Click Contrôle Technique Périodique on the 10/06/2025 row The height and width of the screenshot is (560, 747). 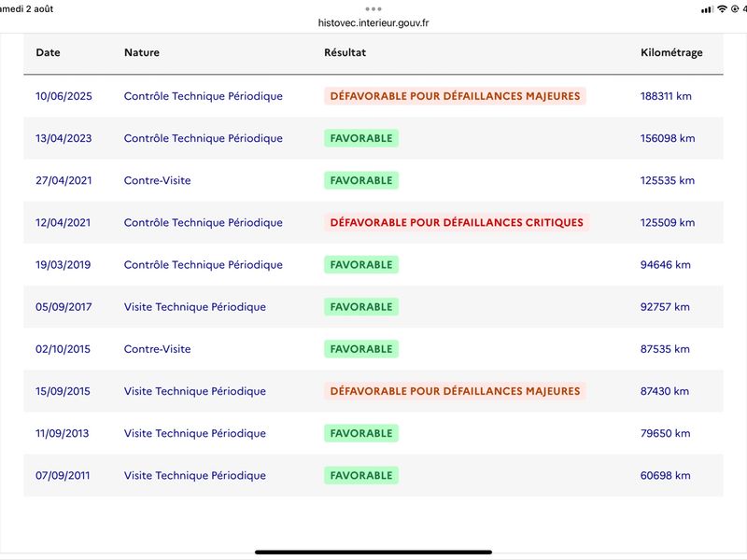(204, 96)
